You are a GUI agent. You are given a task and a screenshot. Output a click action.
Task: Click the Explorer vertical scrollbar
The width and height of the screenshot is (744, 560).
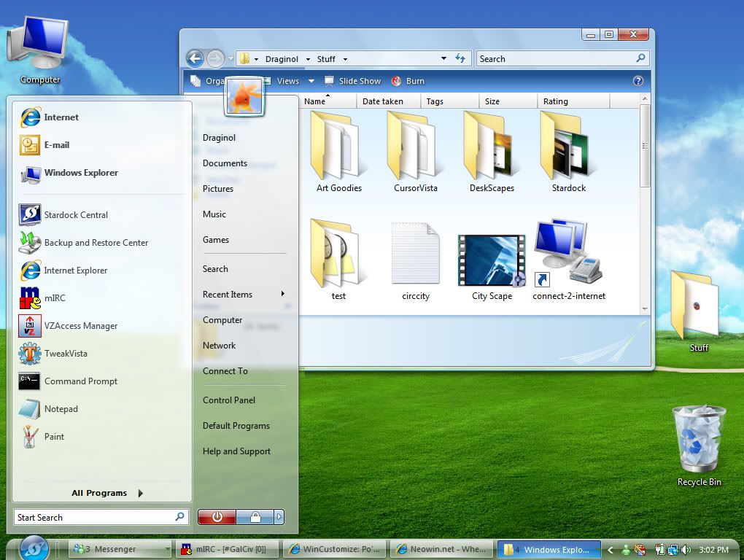point(645,146)
